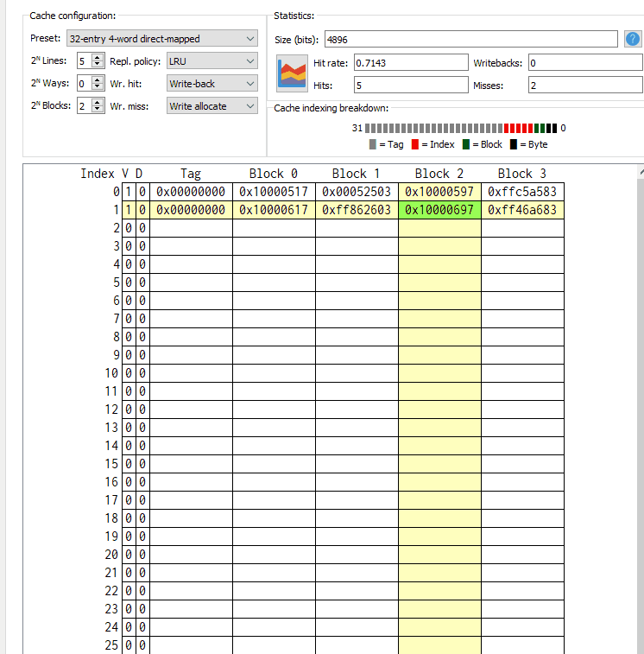Decrease the 2^N Blocks spinner value
This screenshot has height=654, width=644.
[x=98, y=109]
